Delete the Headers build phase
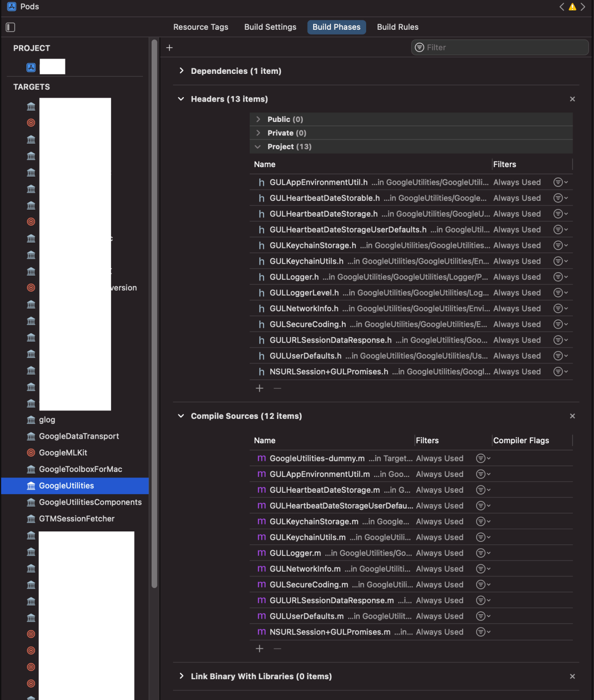The height and width of the screenshot is (700, 594). click(x=572, y=99)
